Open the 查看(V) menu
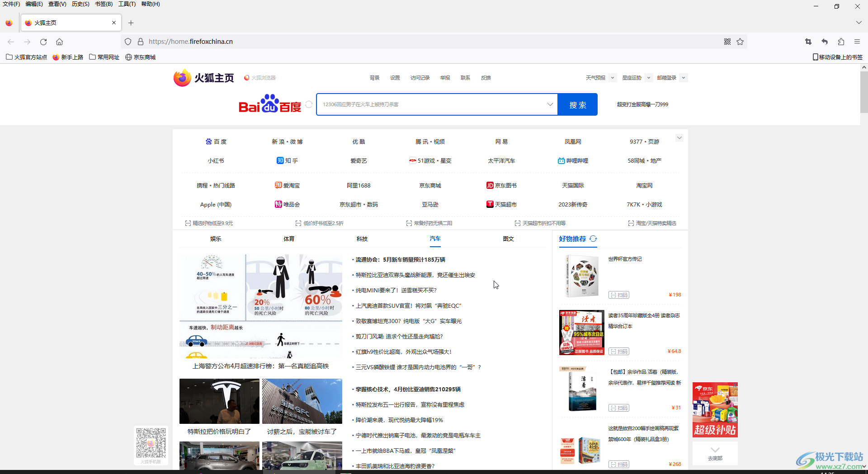This screenshot has height=474, width=868. pos(57,4)
